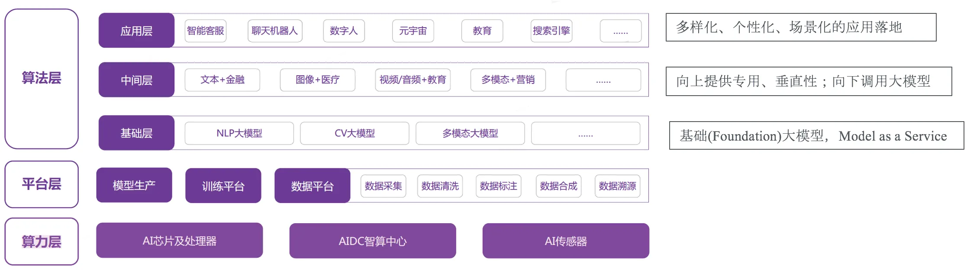This screenshot has height=270, width=980.
Task: Click the NLP大模型 box
Action: point(239,133)
